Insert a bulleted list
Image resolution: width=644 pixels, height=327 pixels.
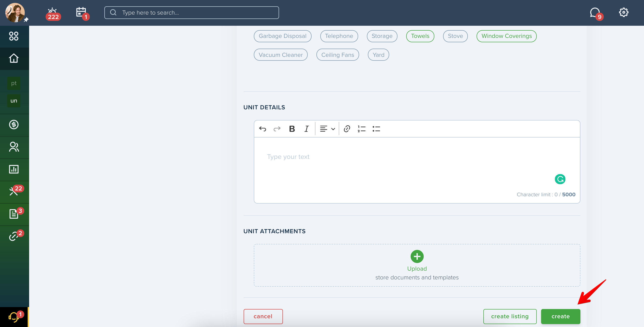(376, 129)
